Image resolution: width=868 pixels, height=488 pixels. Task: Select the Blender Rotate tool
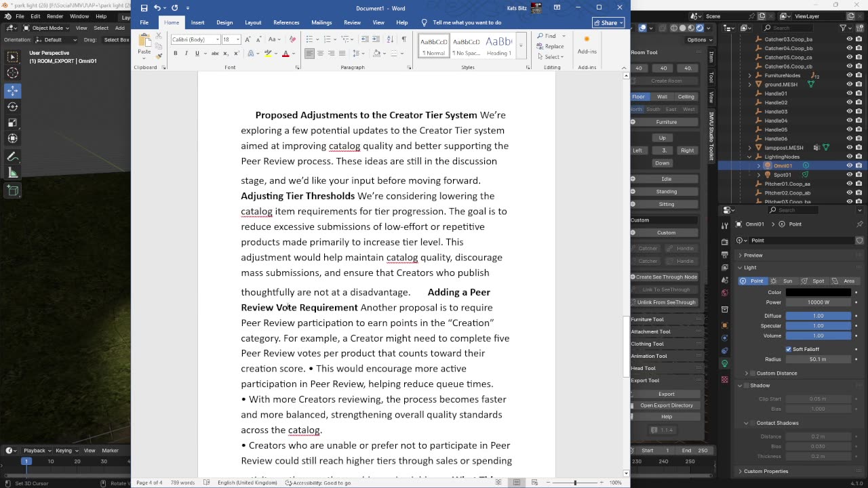pyautogui.click(x=13, y=106)
